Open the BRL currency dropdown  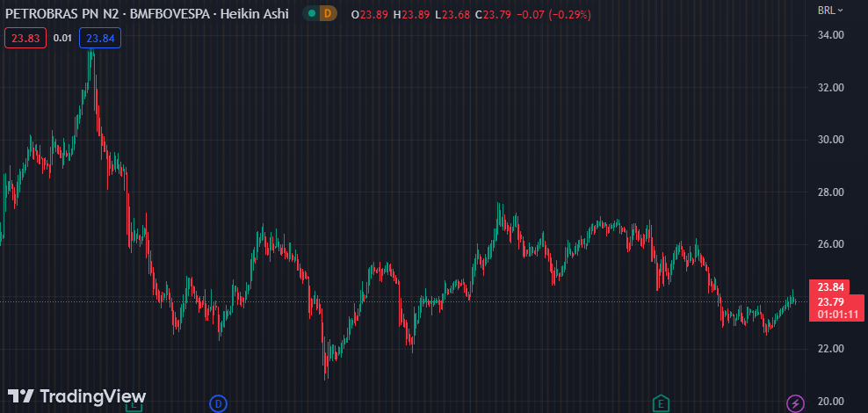(x=830, y=10)
